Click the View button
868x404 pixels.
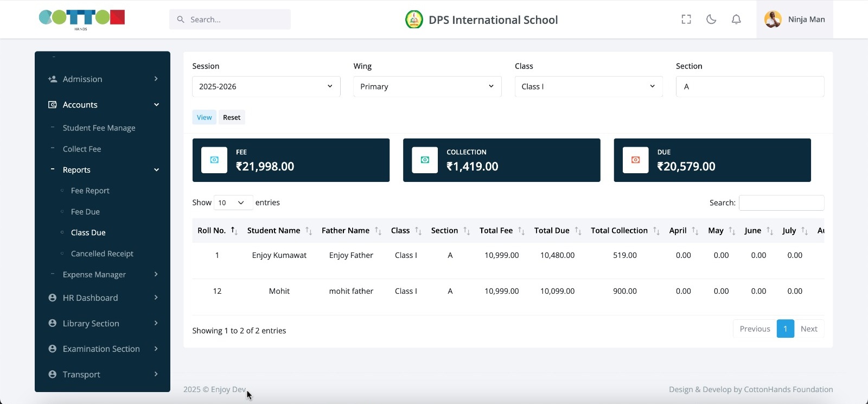coord(204,117)
